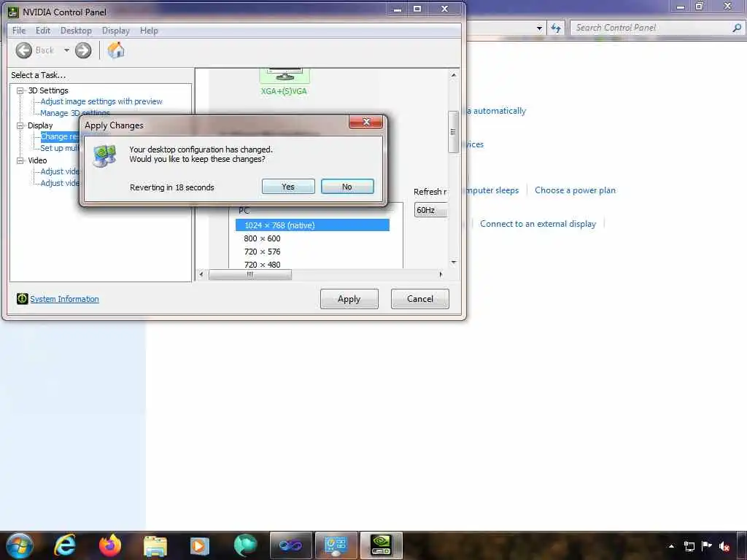Click Choose a power plan link
747x560 pixels.
click(x=575, y=190)
